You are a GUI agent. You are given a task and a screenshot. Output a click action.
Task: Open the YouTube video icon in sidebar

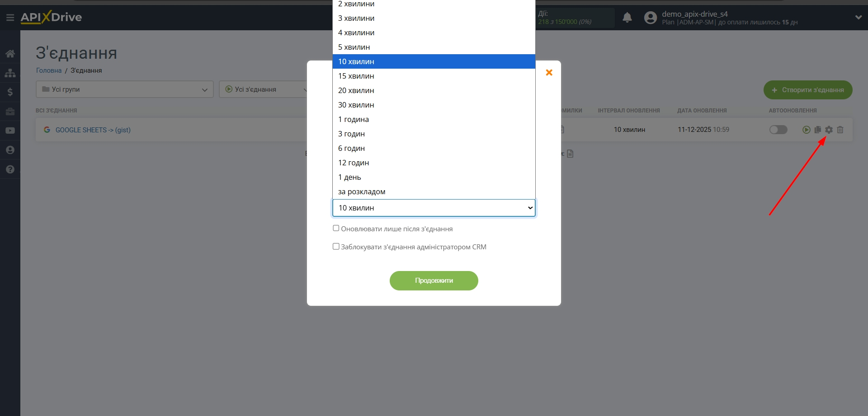pyautogui.click(x=10, y=131)
